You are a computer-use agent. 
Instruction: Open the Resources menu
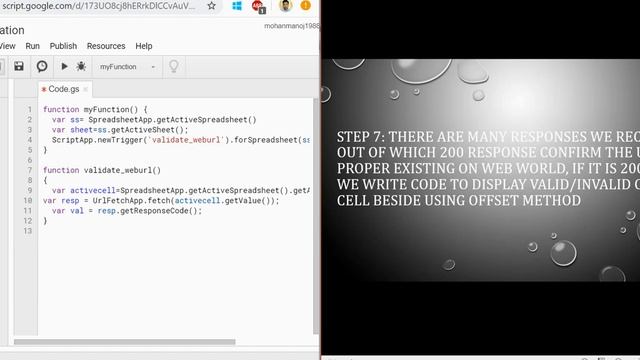[x=106, y=46]
